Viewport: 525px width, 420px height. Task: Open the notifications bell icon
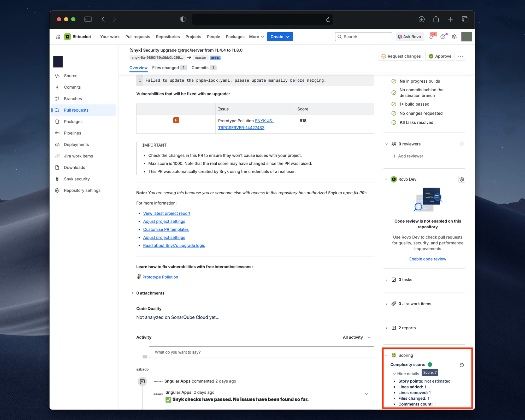click(x=431, y=37)
